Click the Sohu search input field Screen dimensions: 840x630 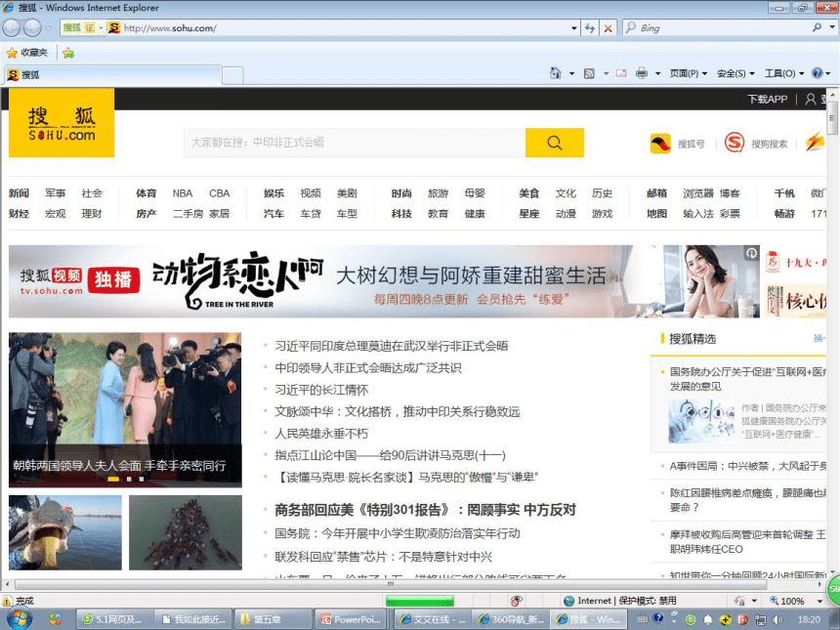(355, 143)
